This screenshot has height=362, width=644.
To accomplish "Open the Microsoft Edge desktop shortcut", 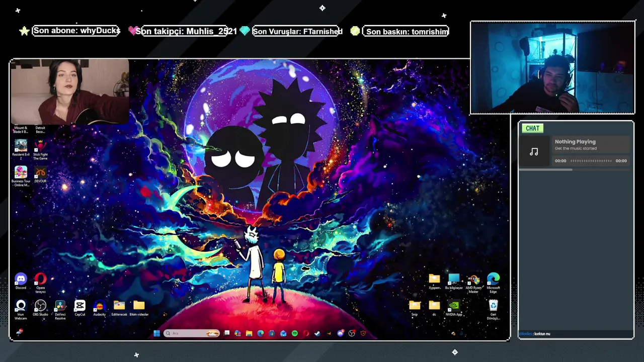I will click(x=493, y=283).
